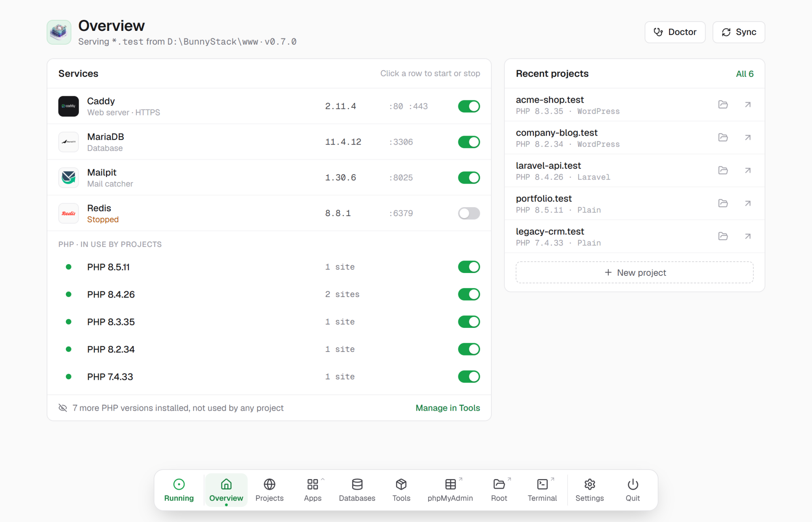
Task: Disable the Mailpit service toggle
Action: pos(469,178)
